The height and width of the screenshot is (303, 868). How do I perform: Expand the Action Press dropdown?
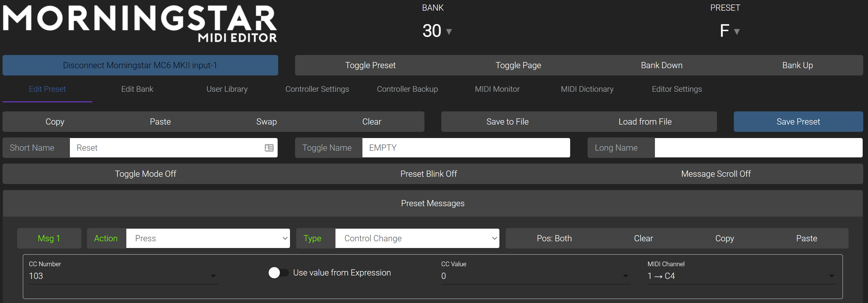207,238
